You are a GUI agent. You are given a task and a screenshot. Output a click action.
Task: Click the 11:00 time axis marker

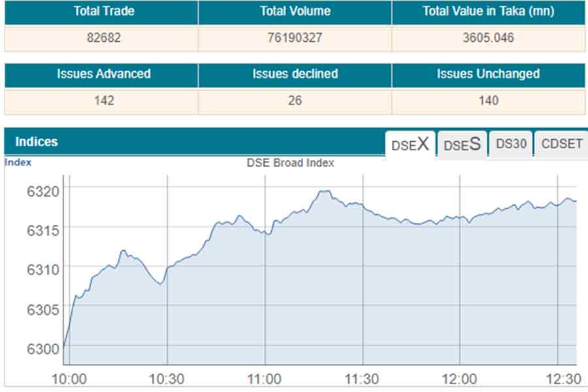265,379
